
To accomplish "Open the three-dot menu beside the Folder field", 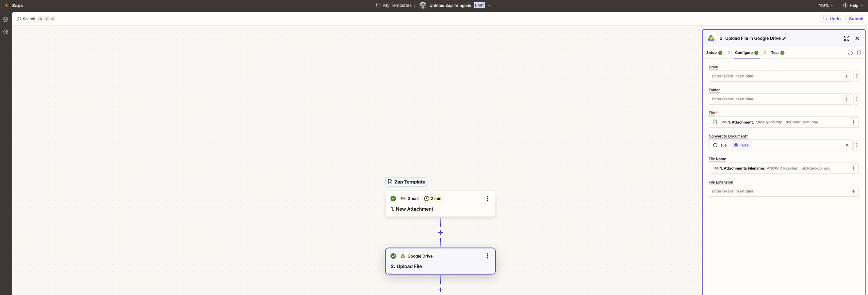I will click(856, 99).
